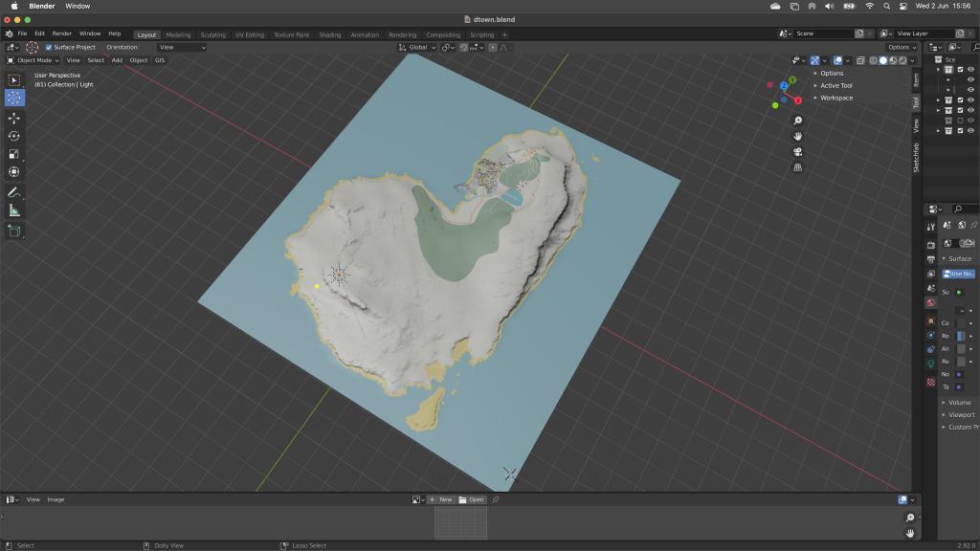Switch to camera view using the camera icon
The height and width of the screenshot is (551, 980).
pyautogui.click(x=797, y=152)
